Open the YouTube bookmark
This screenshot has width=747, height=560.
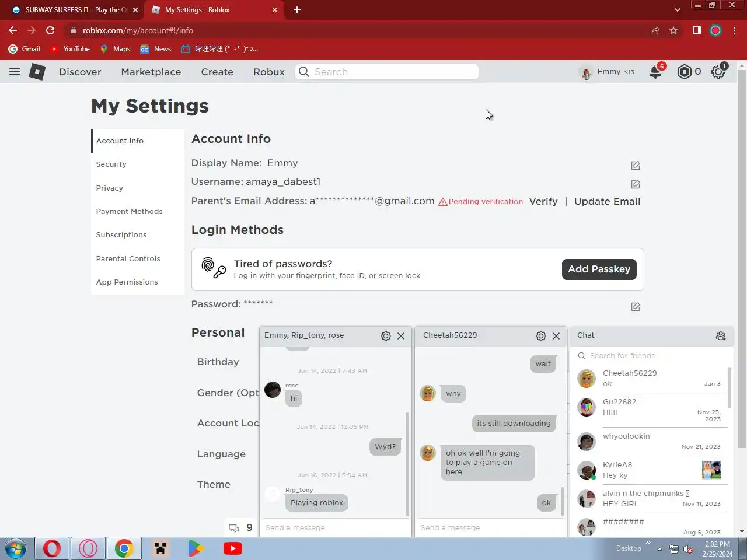coord(70,49)
